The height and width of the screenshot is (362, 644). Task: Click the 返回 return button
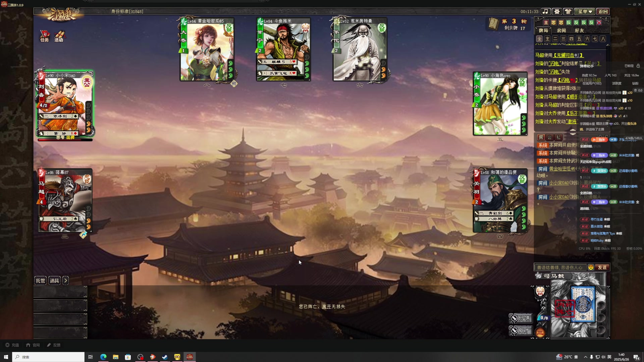(603, 11)
